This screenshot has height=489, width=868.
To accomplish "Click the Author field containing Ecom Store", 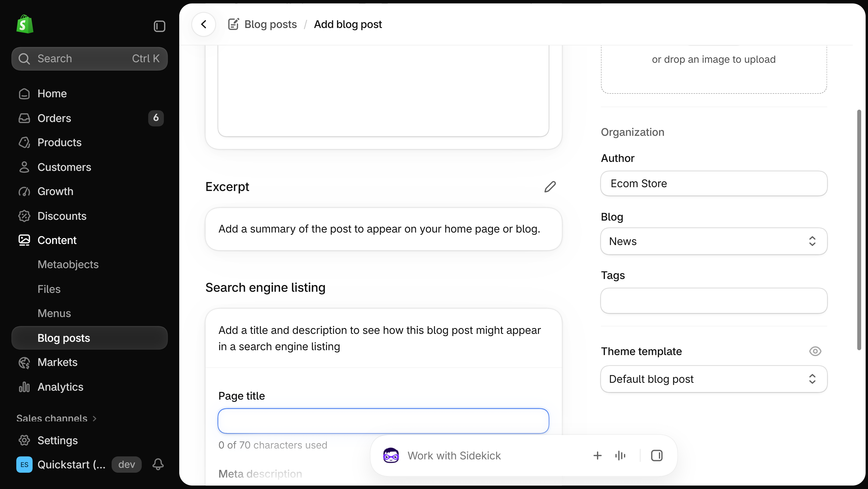I will [714, 183].
